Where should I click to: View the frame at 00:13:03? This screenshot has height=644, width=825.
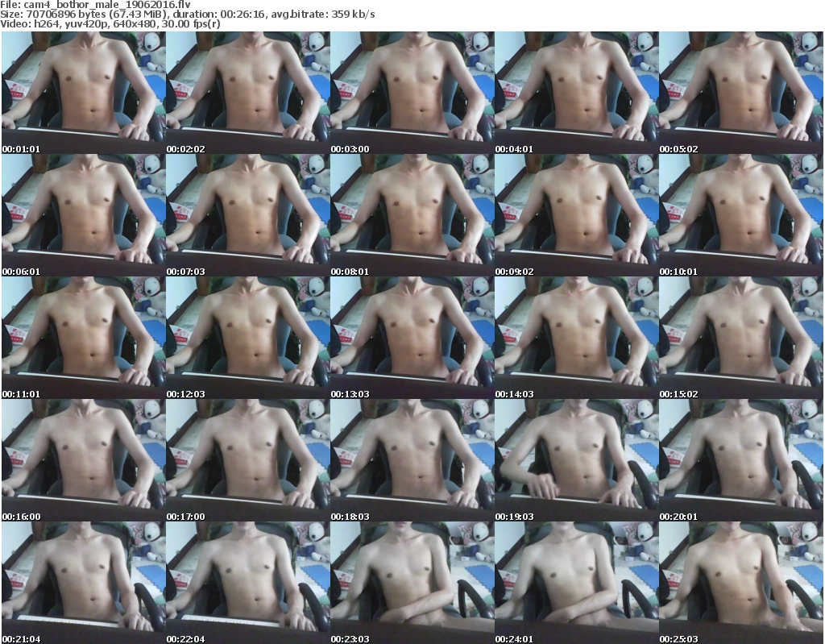click(412, 338)
